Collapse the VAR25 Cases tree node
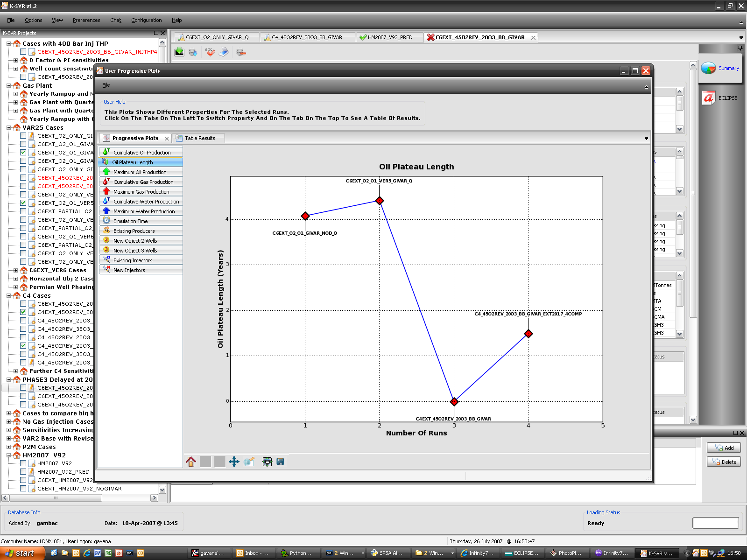 9,127
